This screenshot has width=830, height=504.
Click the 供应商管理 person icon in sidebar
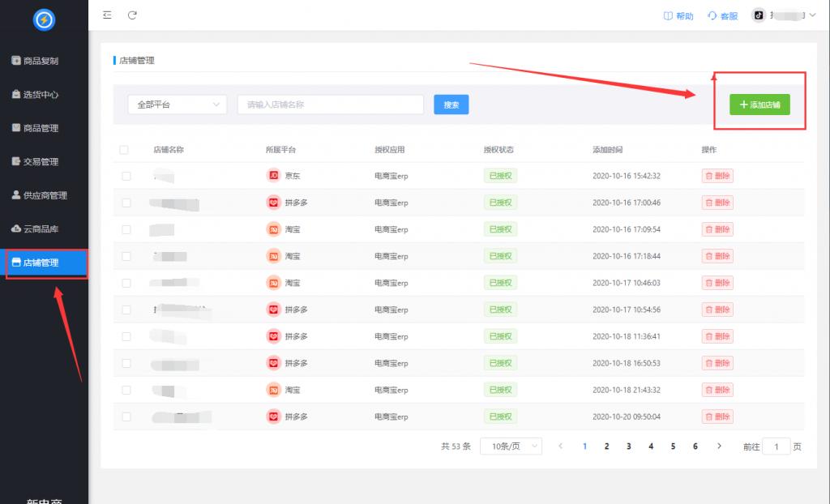coord(16,195)
